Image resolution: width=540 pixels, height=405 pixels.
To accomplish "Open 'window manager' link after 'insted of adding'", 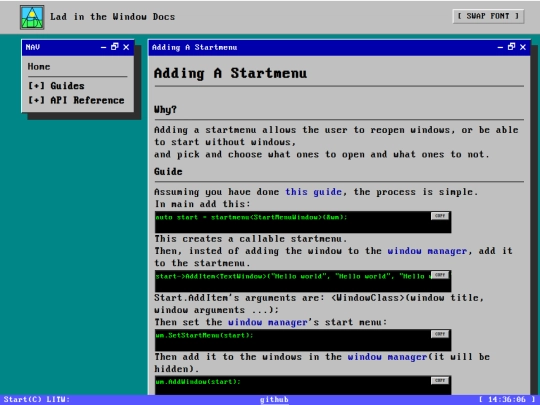I will [427, 251].
